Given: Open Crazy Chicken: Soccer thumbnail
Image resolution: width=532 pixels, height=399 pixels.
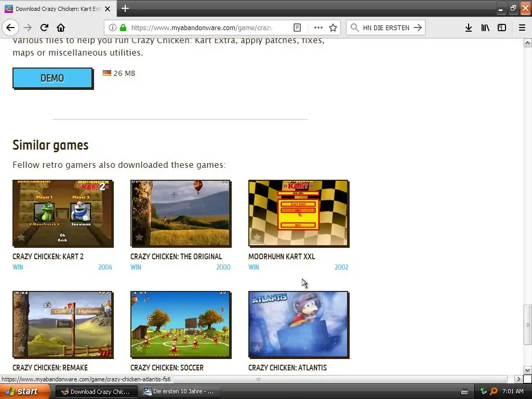Looking at the screenshot, I should click(181, 324).
